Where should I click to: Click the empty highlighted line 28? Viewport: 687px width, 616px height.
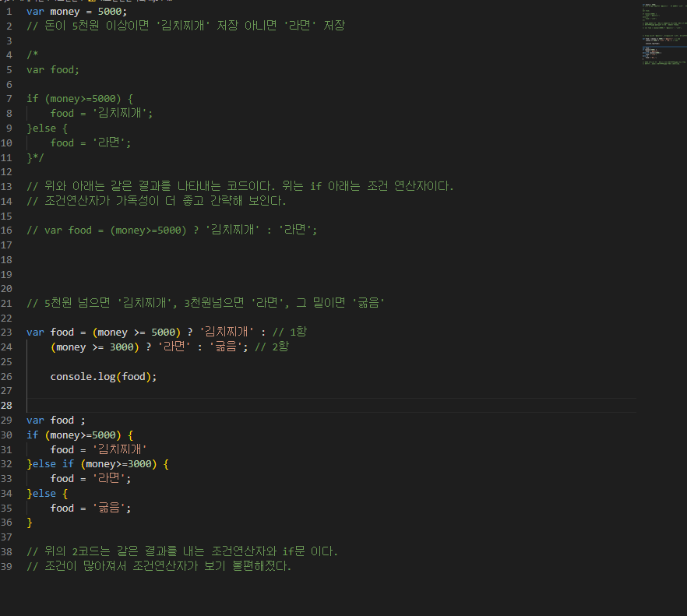coord(331,405)
